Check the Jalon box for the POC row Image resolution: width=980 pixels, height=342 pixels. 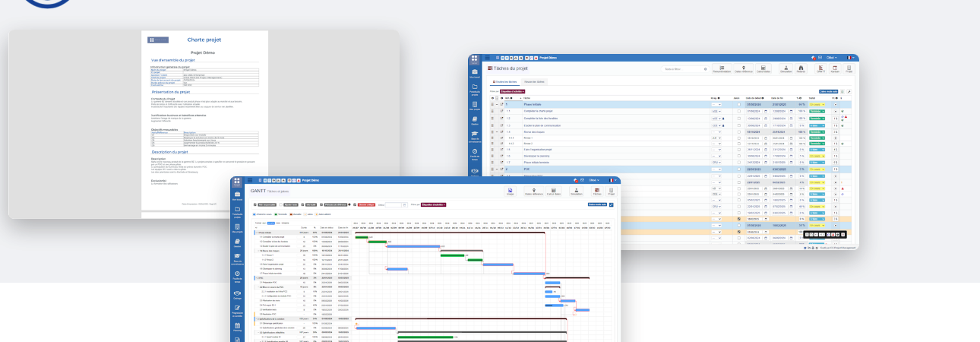[739, 169]
